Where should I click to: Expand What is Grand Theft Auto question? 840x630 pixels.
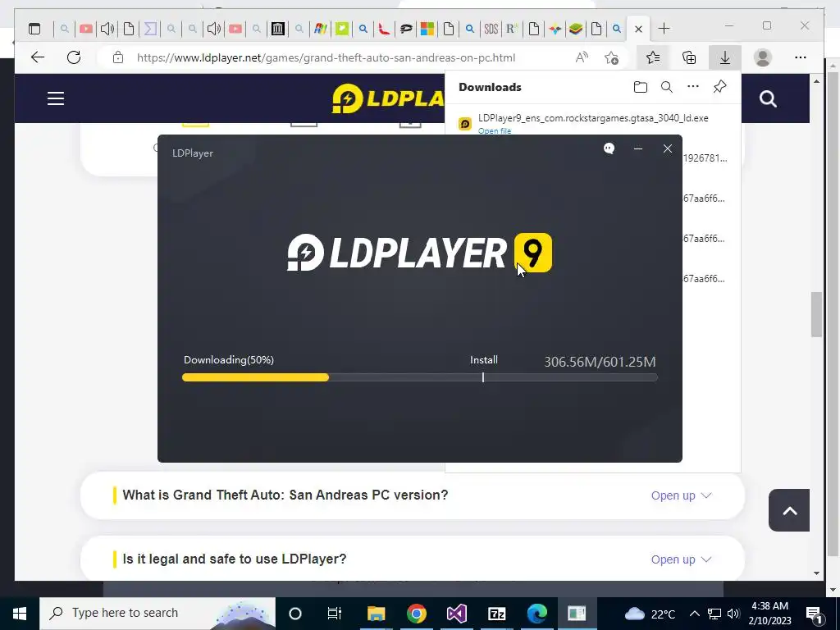[x=285, y=495]
